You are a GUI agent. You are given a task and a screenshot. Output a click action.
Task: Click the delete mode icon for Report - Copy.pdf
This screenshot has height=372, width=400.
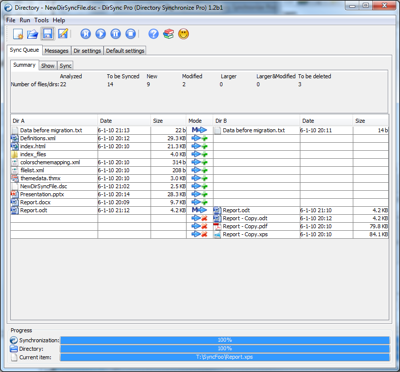[200, 226]
